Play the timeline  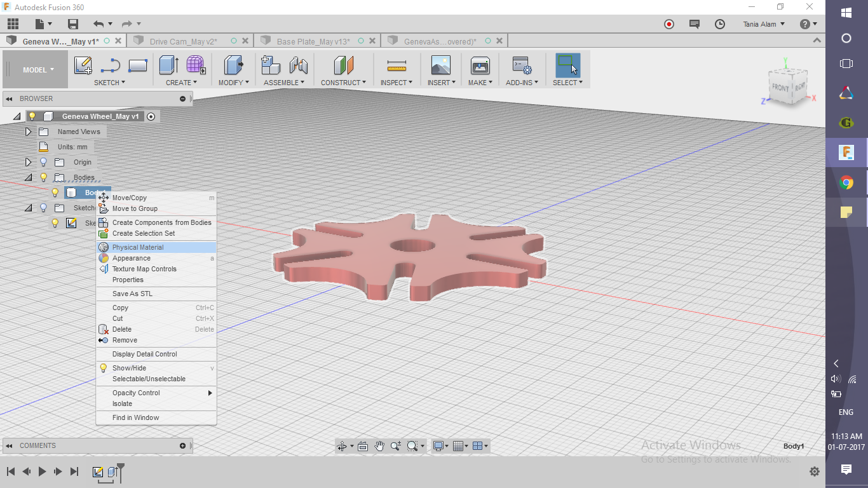tap(43, 471)
